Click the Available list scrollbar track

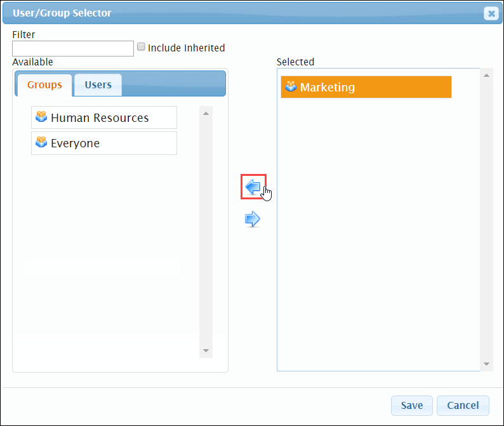(x=206, y=232)
